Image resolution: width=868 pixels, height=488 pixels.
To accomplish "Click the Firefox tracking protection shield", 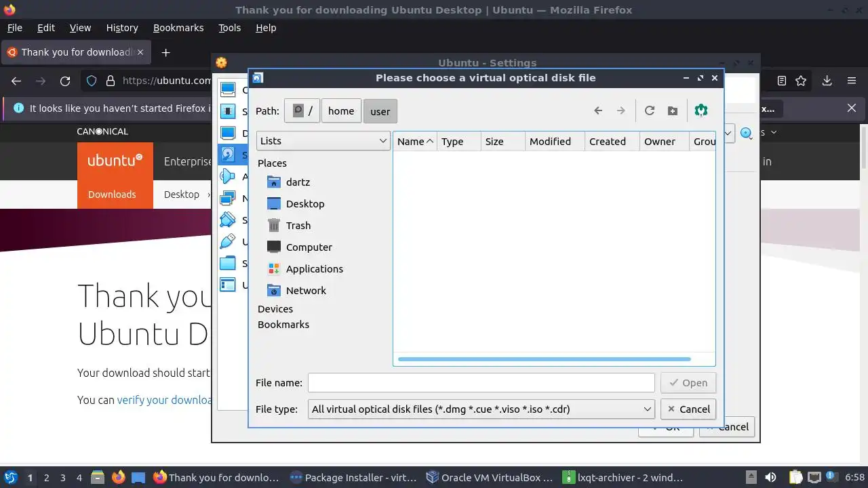I will [92, 81].
